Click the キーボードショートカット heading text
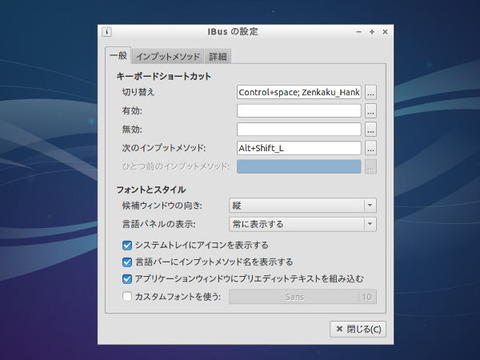The image size is (480, 360). pyautogui.click(x=164, y=76)
